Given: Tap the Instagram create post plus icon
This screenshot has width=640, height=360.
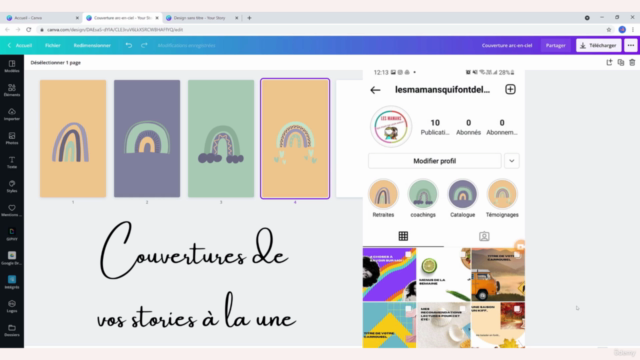Looking at the screenshot, I should tap(510, 89).
